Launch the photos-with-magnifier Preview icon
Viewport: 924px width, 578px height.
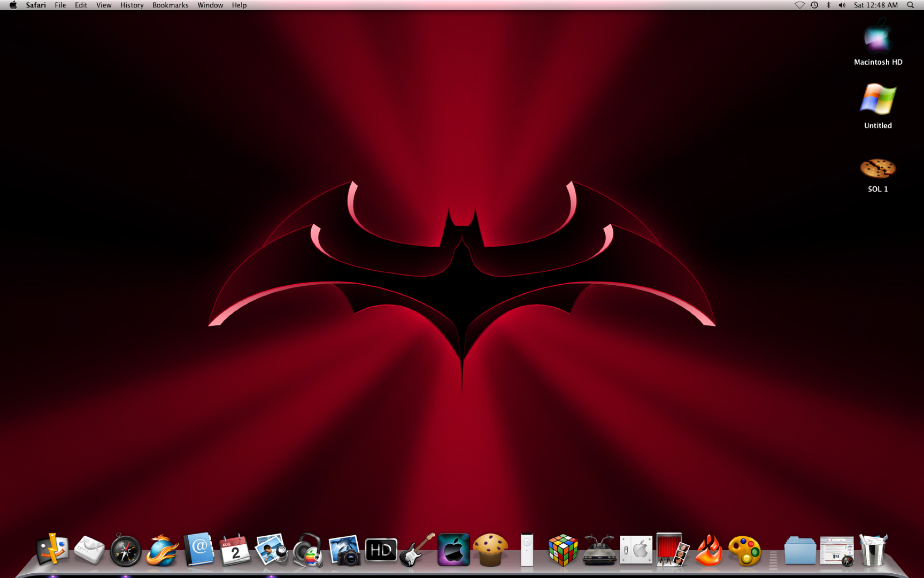(272, 550)
